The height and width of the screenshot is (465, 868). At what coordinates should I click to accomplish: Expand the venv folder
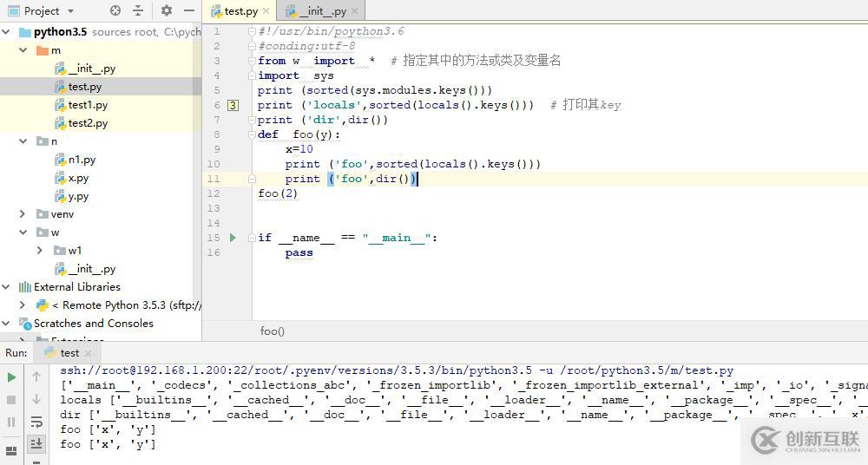23,214
